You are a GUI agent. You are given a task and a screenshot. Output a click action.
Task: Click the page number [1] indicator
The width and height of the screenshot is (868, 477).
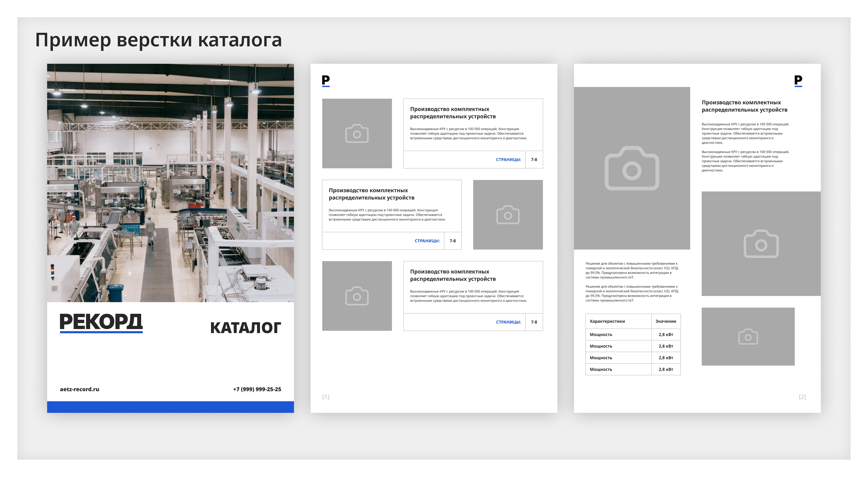(325, 397)
